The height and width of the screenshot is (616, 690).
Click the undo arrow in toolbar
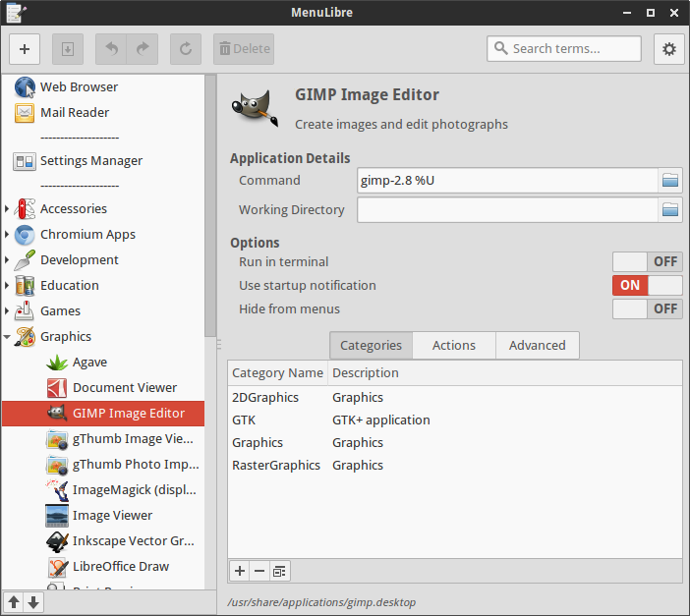[x=111, y=49]
